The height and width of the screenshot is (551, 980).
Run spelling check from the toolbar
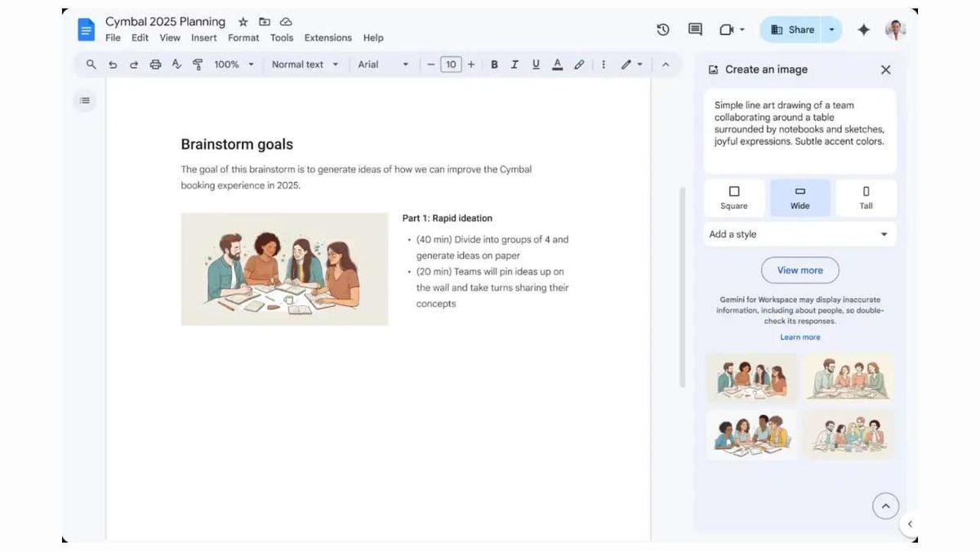176,64
